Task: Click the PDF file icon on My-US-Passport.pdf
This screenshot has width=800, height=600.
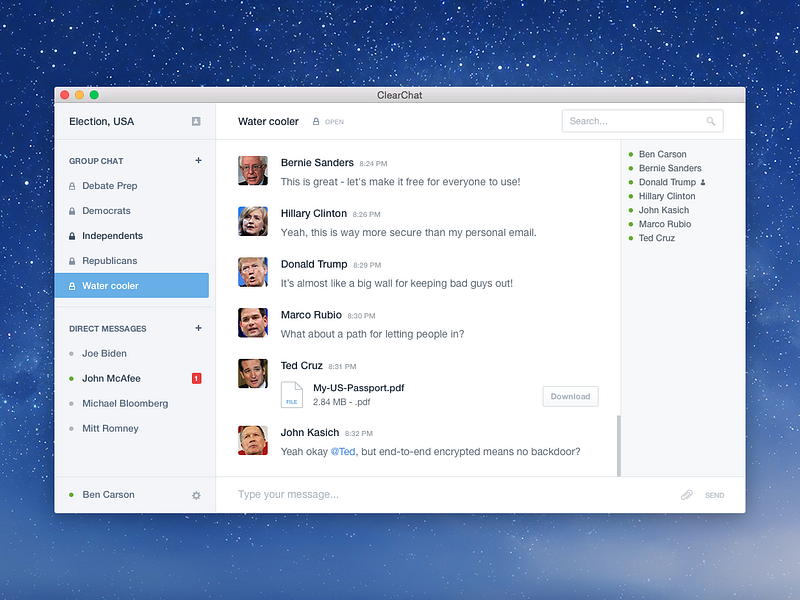Action: (292, 396)
